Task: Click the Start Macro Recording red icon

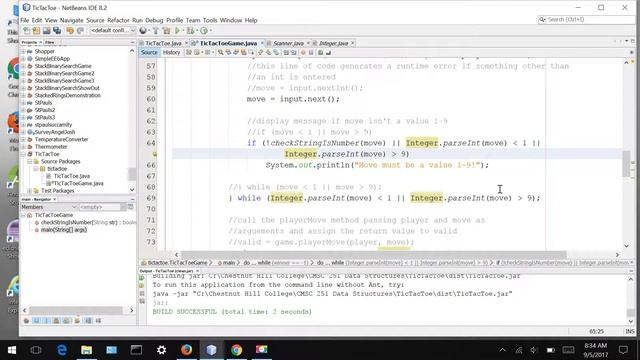Action: 303,52
